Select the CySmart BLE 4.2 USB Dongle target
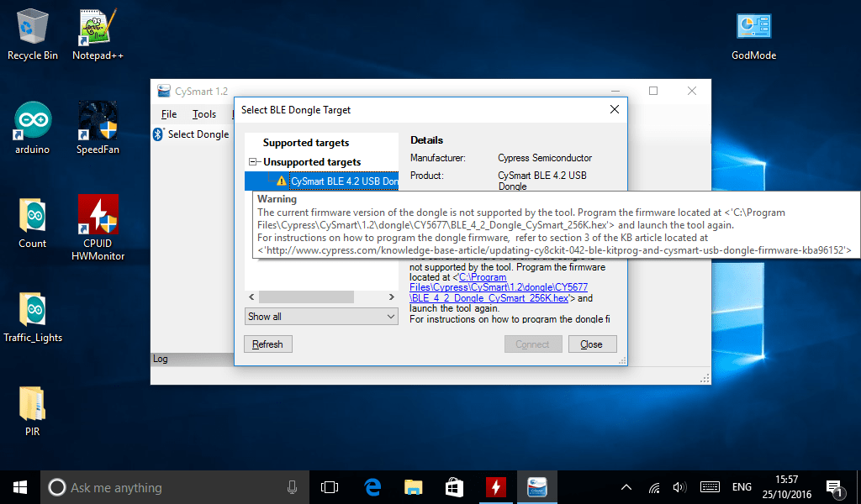 344,181
